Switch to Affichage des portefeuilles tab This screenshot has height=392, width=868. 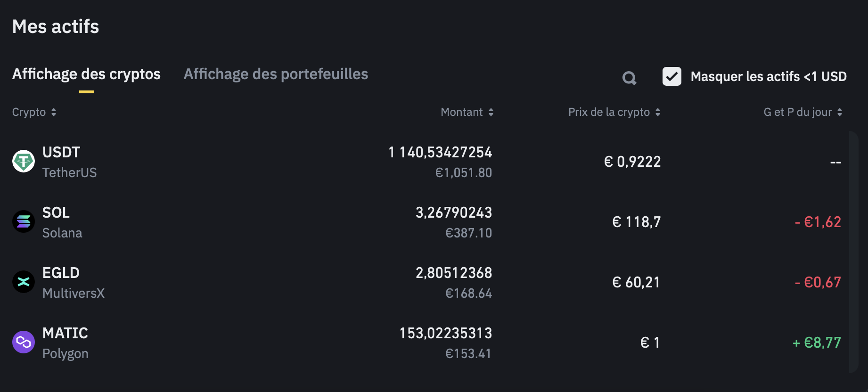(x=276, y=74)
